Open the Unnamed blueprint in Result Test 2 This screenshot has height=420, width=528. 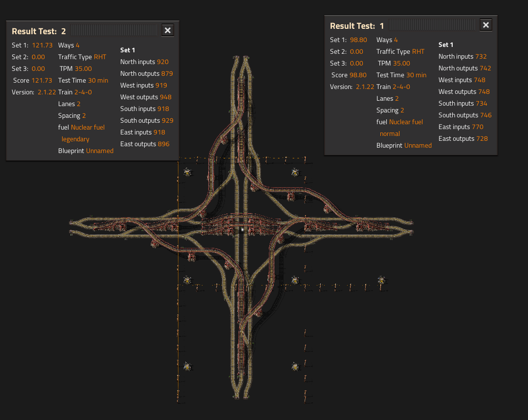coord(100,151)
